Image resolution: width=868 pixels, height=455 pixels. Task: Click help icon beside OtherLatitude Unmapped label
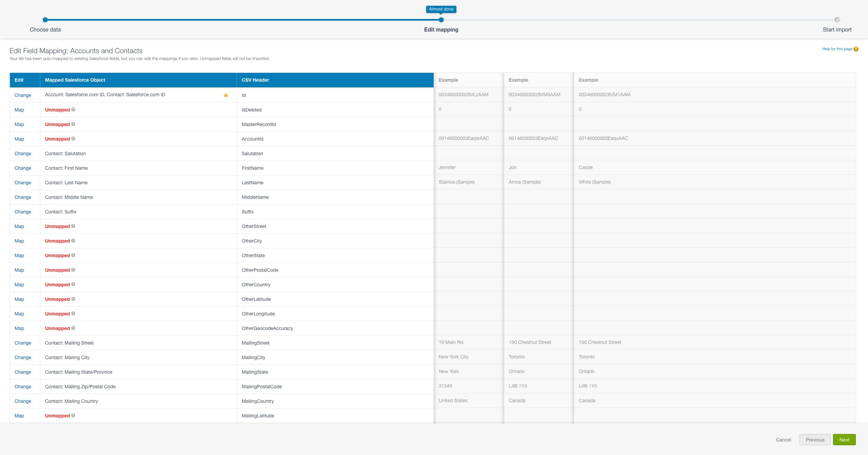coord(73,299)
